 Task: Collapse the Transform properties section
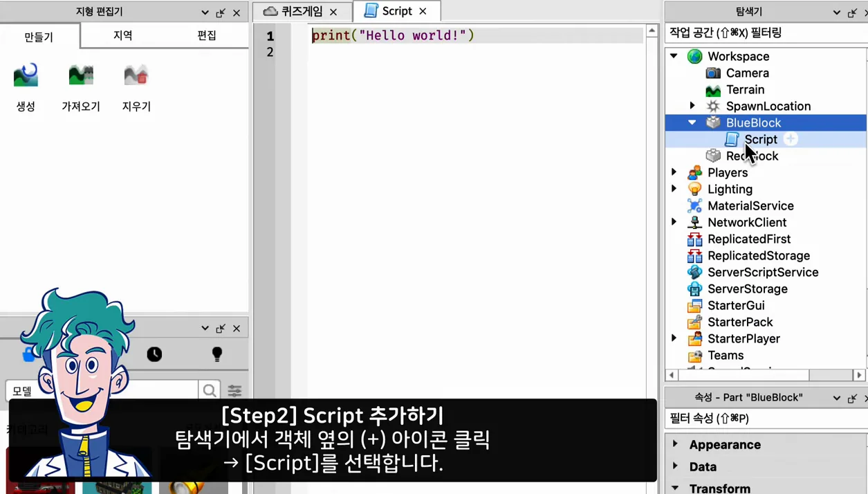coord(675,488)
